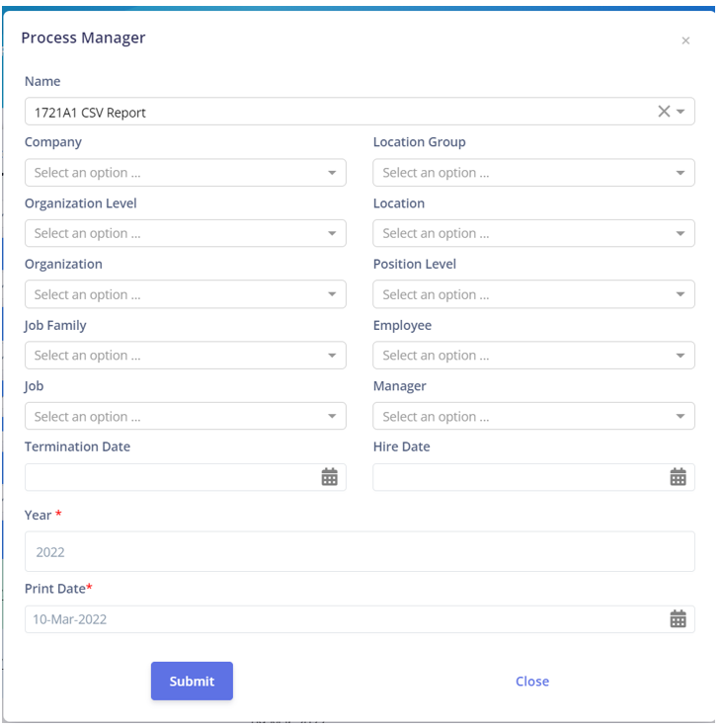This screenshot has width=723, height=728.
Task: Open the Employee dropdown
Action: coord(533,356)
